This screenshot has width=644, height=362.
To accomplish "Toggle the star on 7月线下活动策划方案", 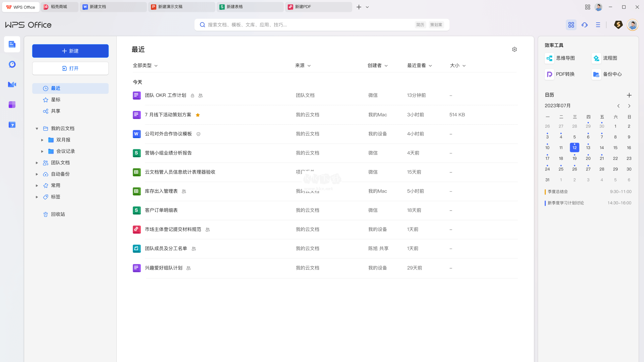I will click(x=198, y=115).
